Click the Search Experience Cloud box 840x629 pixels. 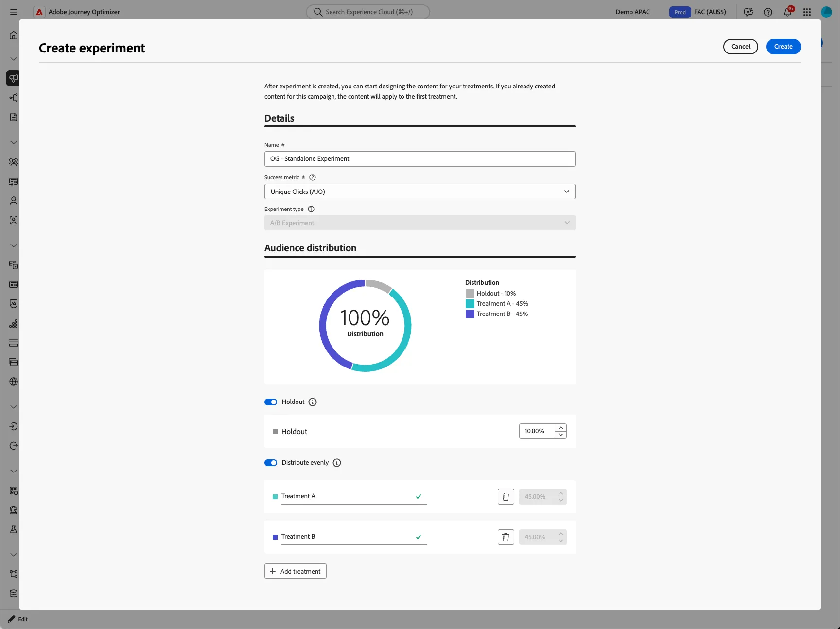click(368, 12)
